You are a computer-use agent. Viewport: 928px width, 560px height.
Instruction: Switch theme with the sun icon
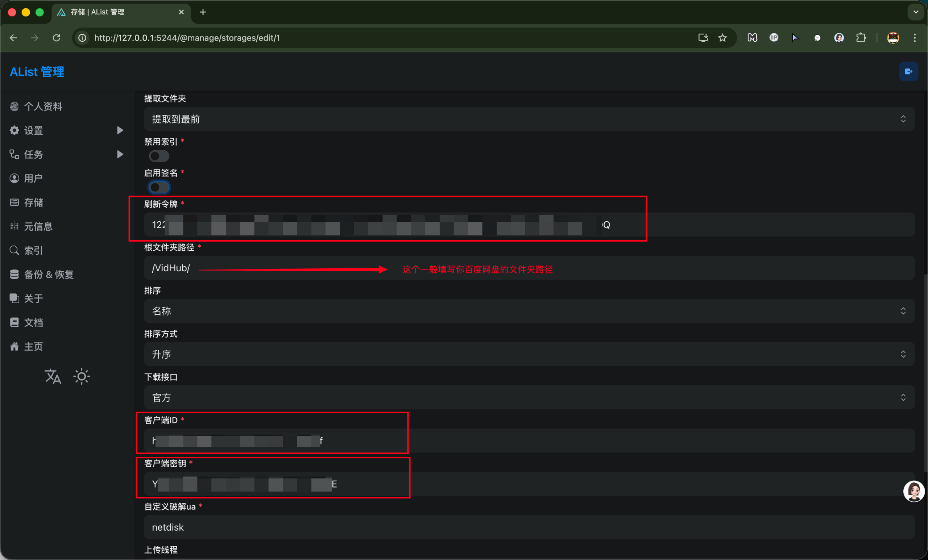pyautogui.click(x=81, y=376)
